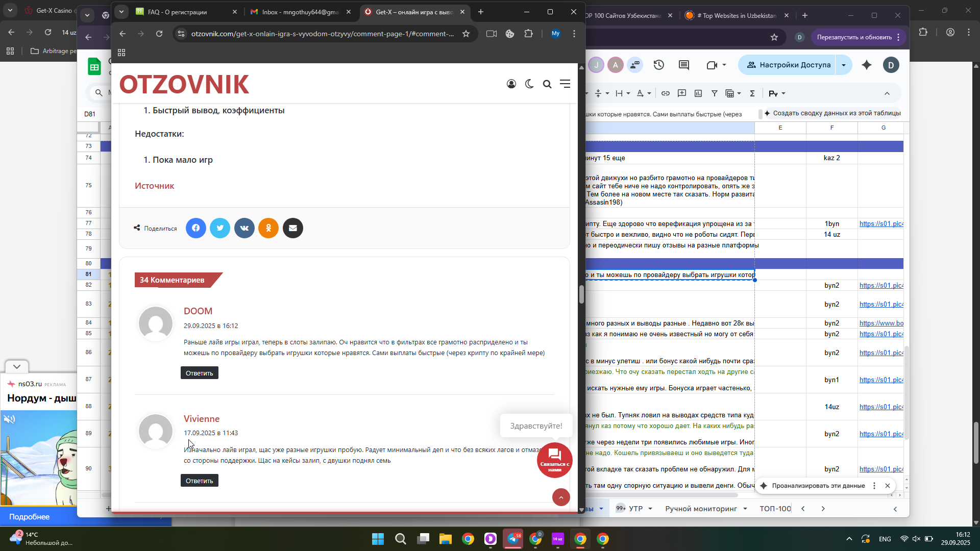Open Vivienne commenter name link
Screen dimensions: 980x551
[202, 419]
